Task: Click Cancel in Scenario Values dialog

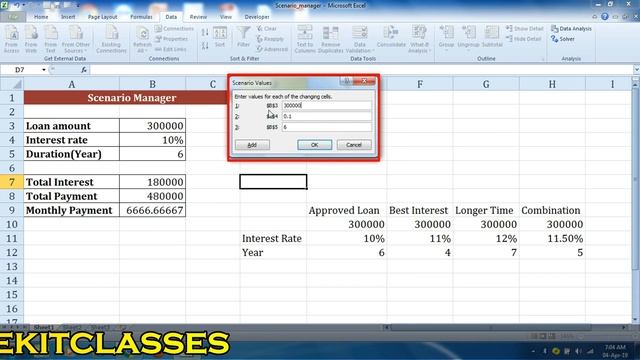Action: coord(354,145)
